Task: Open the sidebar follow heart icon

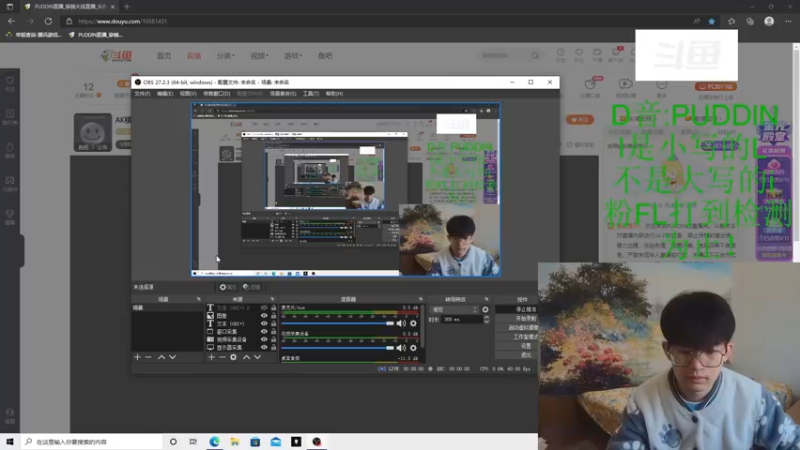Action: (10, 81)
